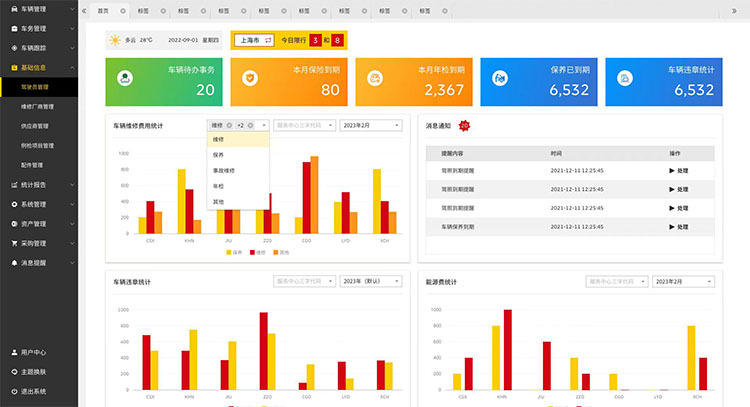Click 处理 on the 车辆保养到期 row
750x407 pixels.
(678, 227)
